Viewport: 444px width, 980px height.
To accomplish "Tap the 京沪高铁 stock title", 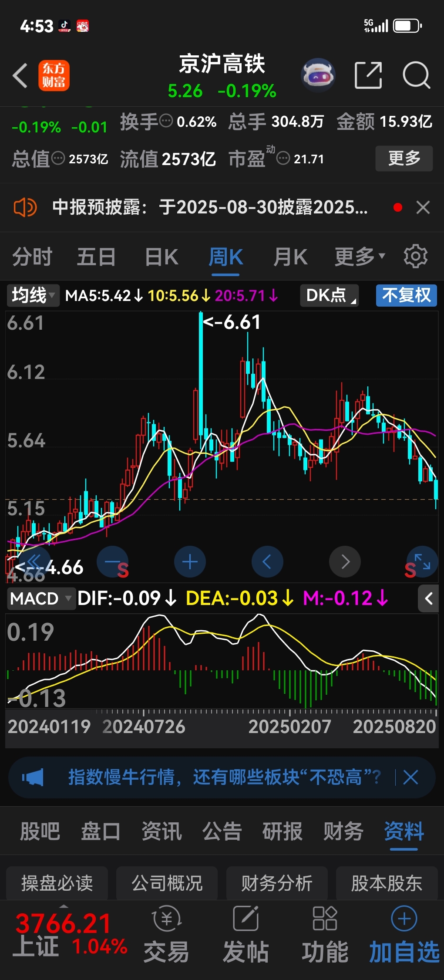I will [222, 64].
